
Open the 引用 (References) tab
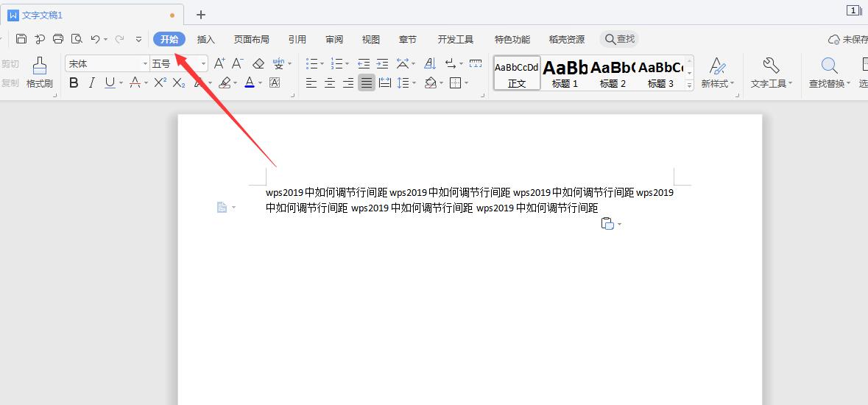click(297, 39)
